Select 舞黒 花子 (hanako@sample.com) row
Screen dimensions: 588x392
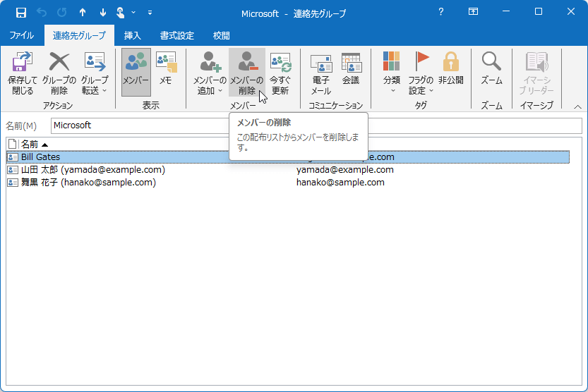[x=288, y=183]
